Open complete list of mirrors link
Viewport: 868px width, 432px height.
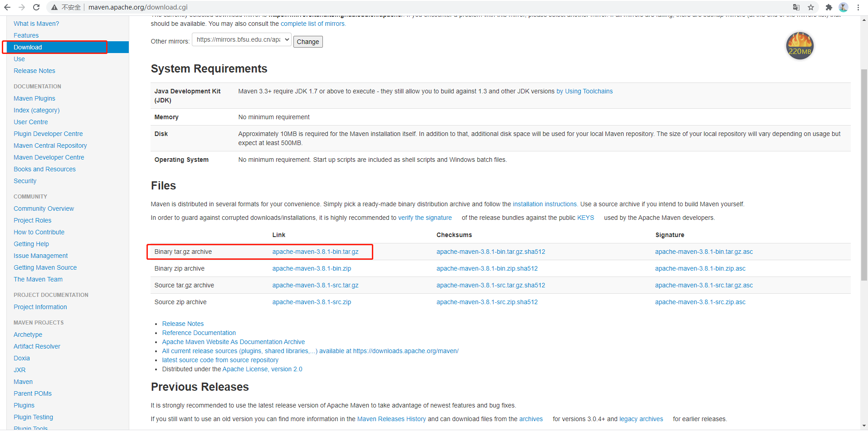click(312, 24)
